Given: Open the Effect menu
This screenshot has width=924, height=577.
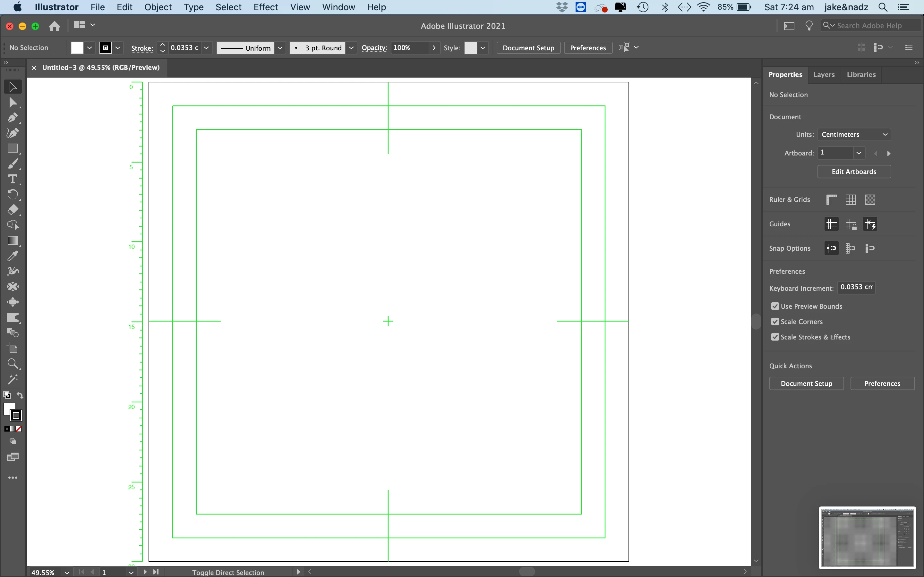Looking at the screenshot, I should tap(265, 7).
